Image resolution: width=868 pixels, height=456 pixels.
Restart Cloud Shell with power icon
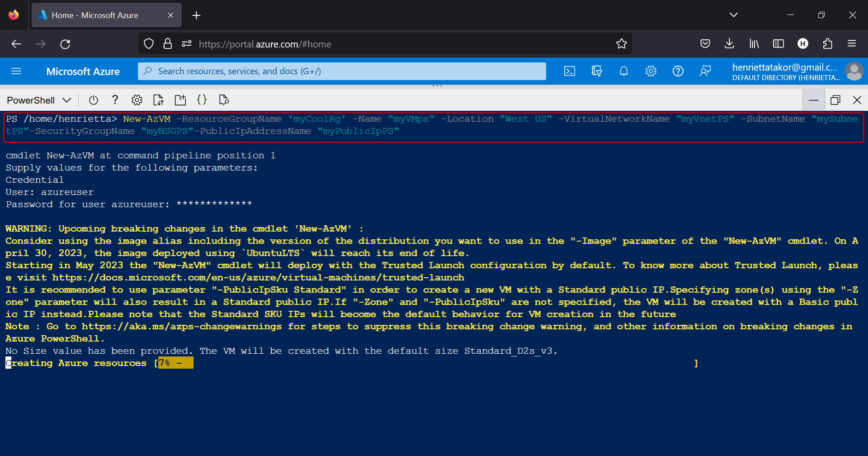point(94,100)
